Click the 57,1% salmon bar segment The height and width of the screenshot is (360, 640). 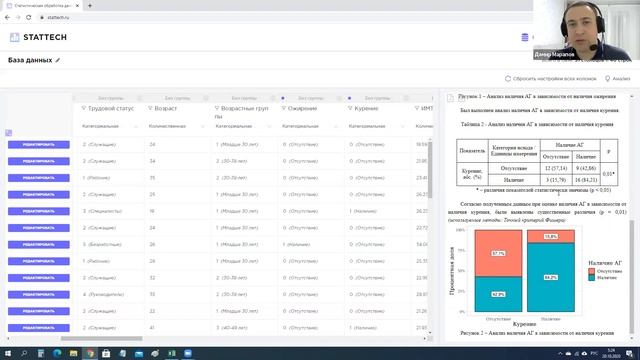coord(498,253)
